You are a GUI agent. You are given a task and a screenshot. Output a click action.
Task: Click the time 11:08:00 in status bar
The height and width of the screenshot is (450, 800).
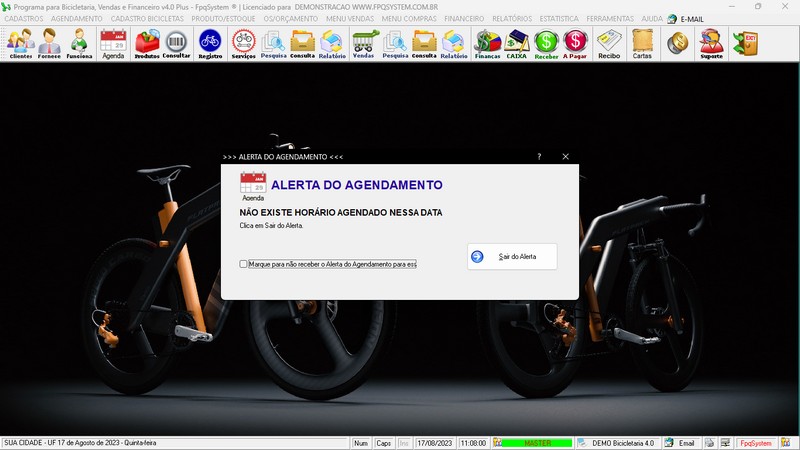coord(473,443)
